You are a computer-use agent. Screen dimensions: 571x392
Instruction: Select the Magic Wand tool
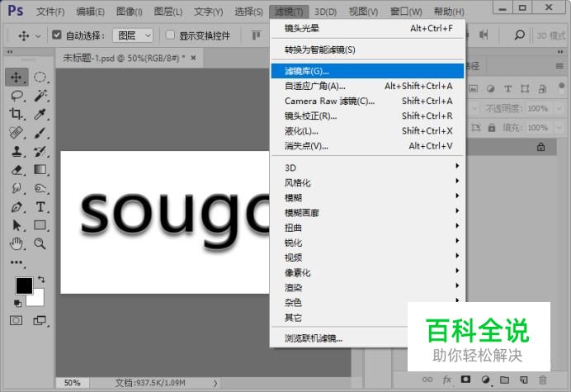(40, 96)
